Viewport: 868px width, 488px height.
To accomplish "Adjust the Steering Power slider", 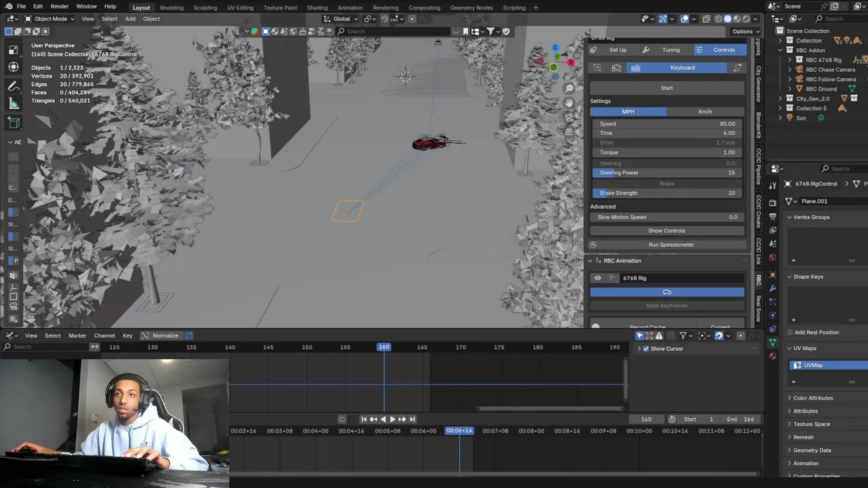I will pos(667,173).
